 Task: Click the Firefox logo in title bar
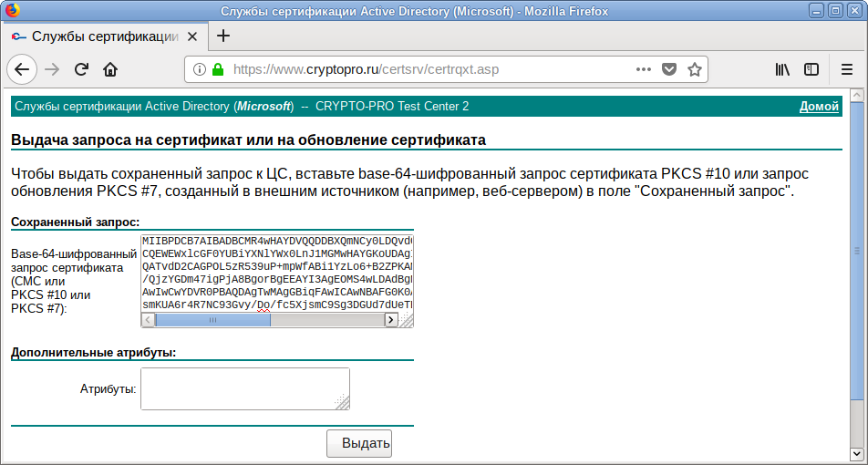(x=11, y=10)
